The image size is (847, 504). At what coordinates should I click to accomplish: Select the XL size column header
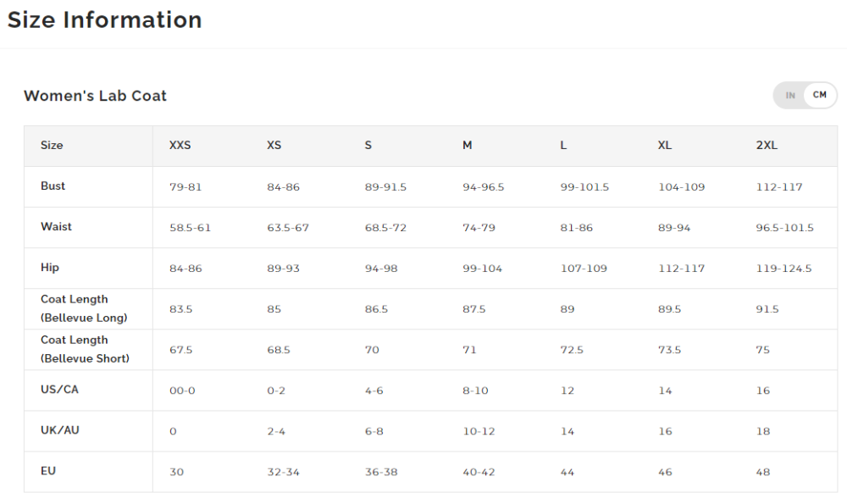pos(665,146)
